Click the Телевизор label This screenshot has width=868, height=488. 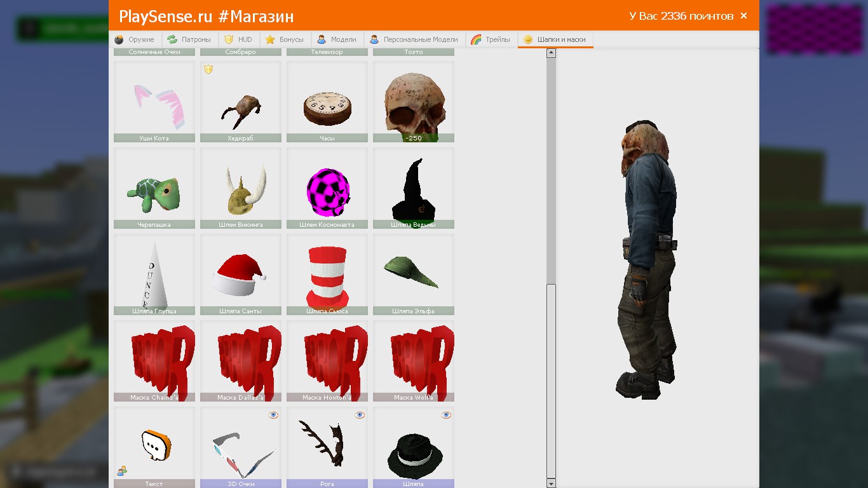click(x=327, y=52)
